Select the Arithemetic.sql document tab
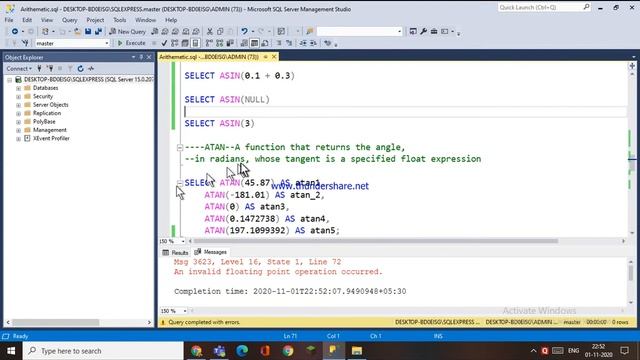The width and height of the screenshot is (640, 360). click(x=209, y=57)
